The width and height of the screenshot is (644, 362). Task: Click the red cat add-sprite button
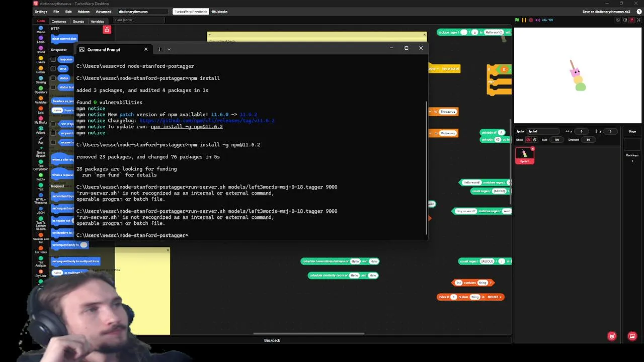click(x=612, y=336)
